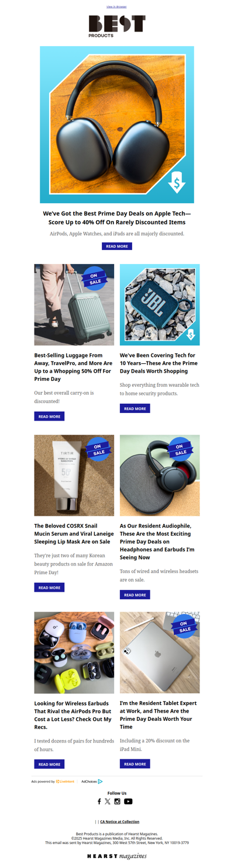Click the LiveIntent ads logo

click(65, 781)
